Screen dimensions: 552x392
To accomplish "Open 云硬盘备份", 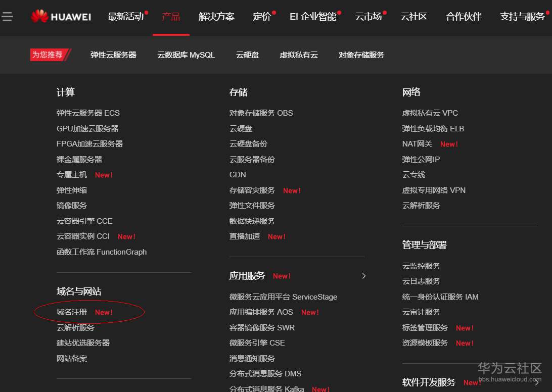I will [248, 144].
